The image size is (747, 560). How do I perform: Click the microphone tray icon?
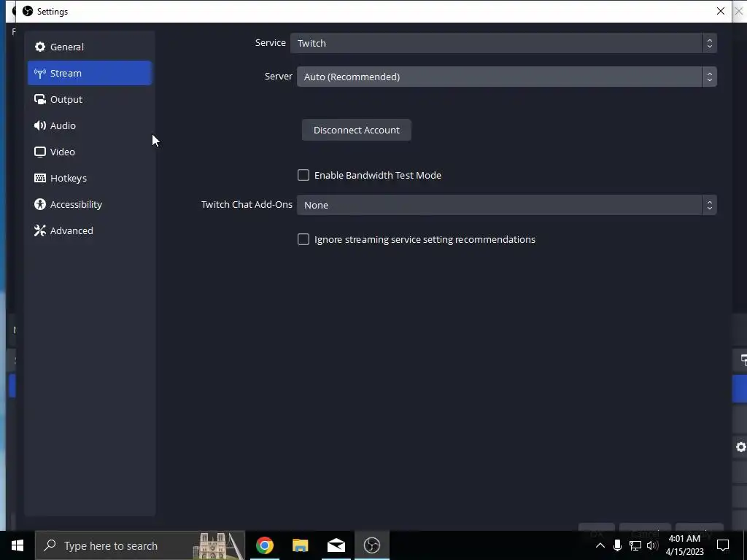click(617, 545)
